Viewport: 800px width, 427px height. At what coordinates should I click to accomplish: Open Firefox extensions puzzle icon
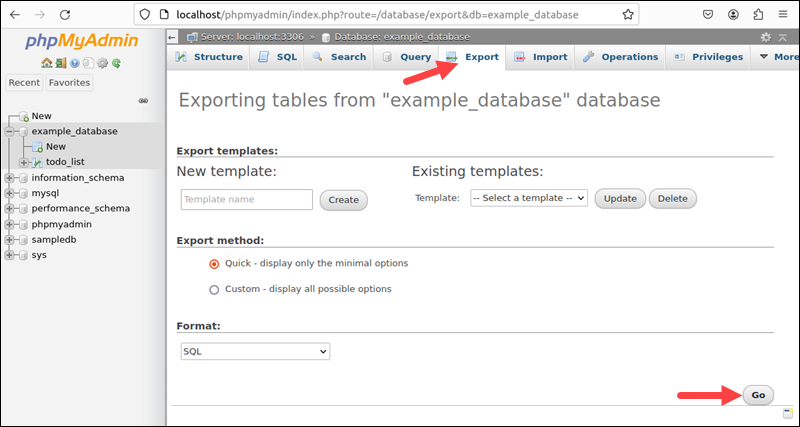[759, 15]
